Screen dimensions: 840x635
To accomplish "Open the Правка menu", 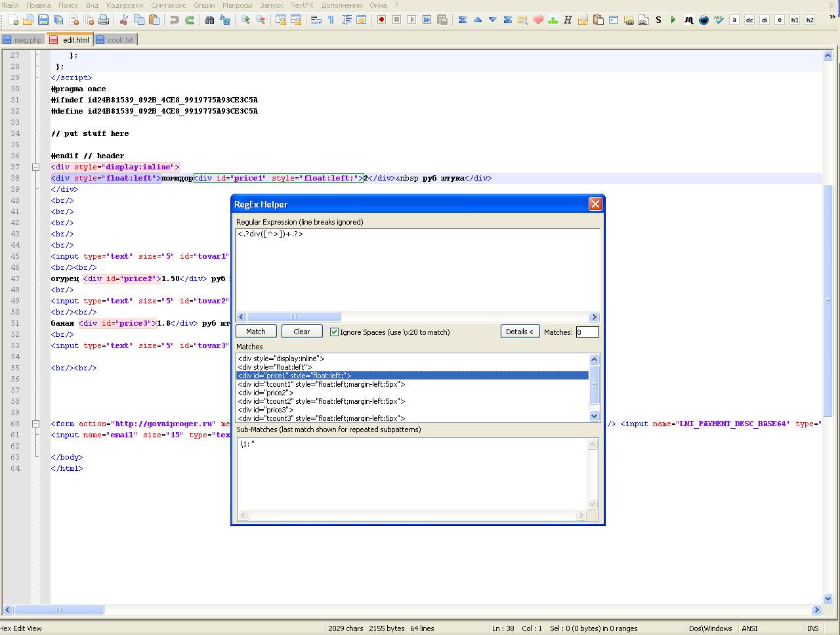I will (38, 5).
